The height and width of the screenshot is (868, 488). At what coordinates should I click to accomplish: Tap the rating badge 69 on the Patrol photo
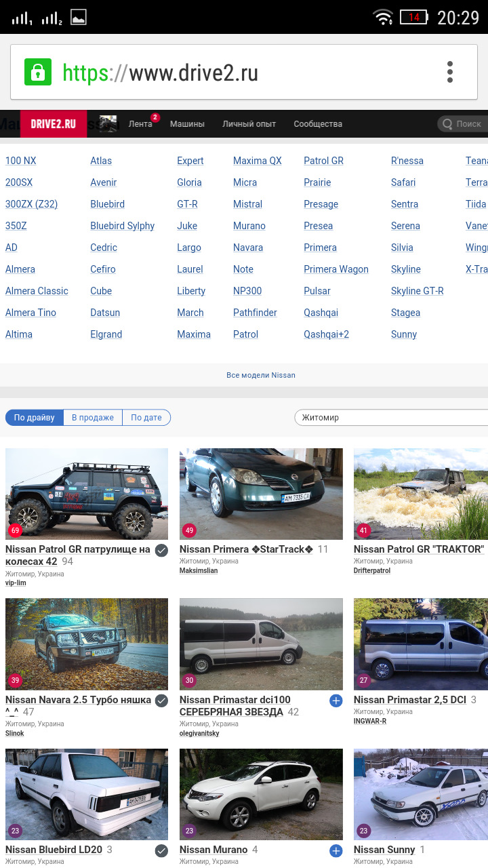(15, 530)
